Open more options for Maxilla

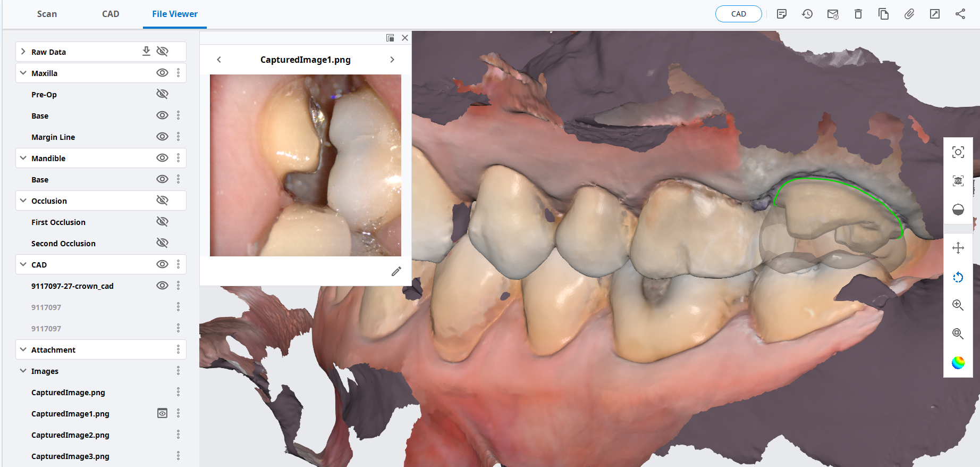click(x=179, y=73)
